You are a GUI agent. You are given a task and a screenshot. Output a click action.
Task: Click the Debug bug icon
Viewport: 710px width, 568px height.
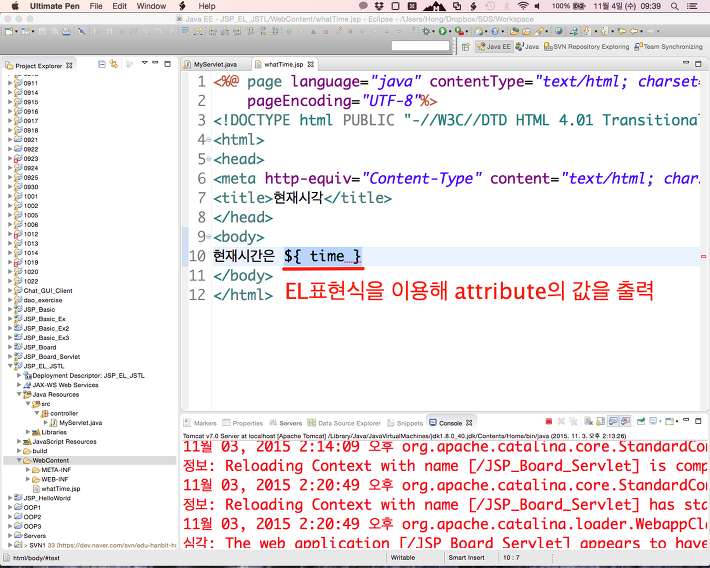point(426,31)
